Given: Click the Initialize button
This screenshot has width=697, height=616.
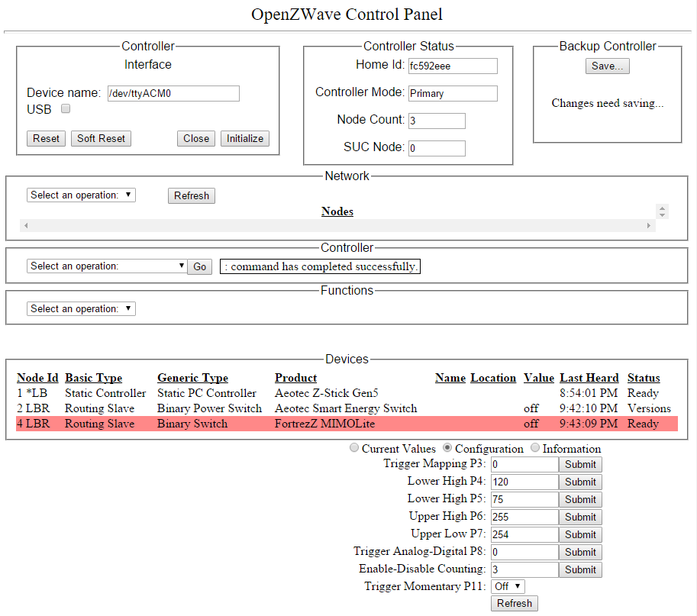Looking at the screenshot, I should (x=245, y=139).
